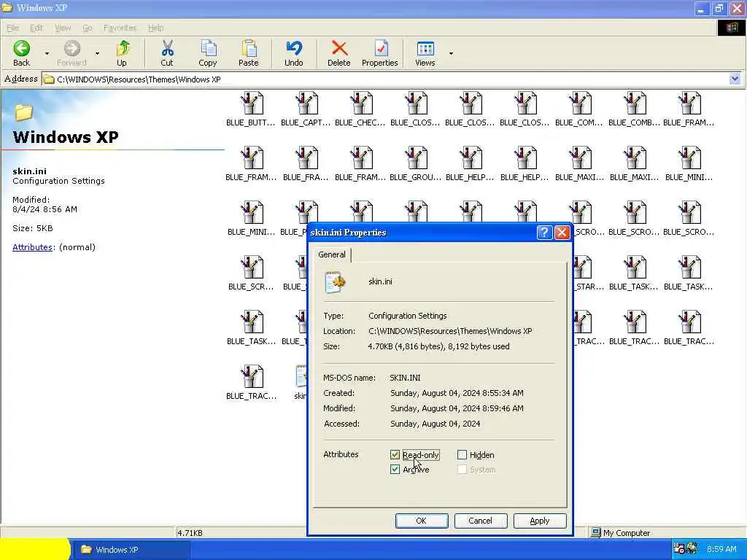Image resolution: width=747 pixels, height=560 pixels.
Task: Open the View menu
Action: 63,28
